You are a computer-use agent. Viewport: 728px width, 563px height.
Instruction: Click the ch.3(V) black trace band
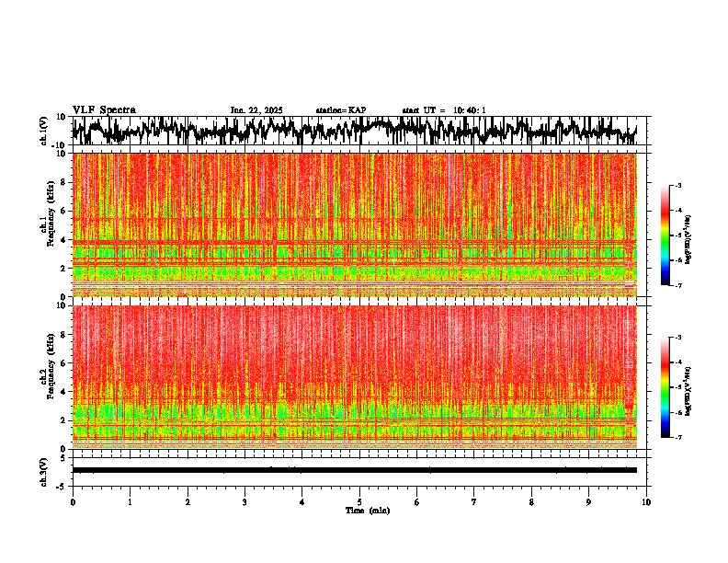[355, 470]
